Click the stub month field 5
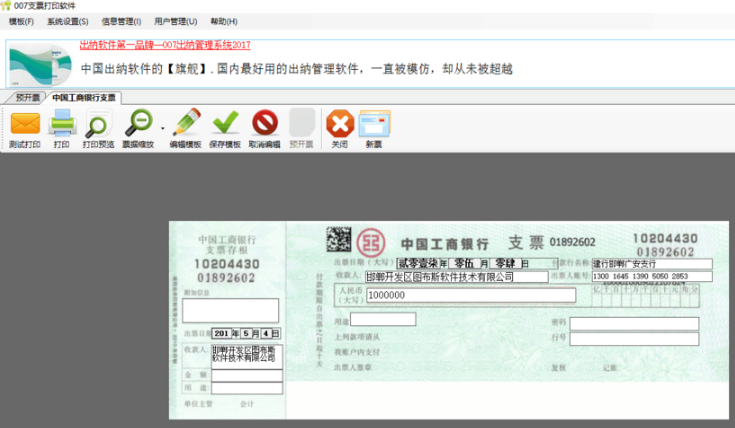Image resolution: width=735 pixels, height=428 pixels. pos(246,333)
